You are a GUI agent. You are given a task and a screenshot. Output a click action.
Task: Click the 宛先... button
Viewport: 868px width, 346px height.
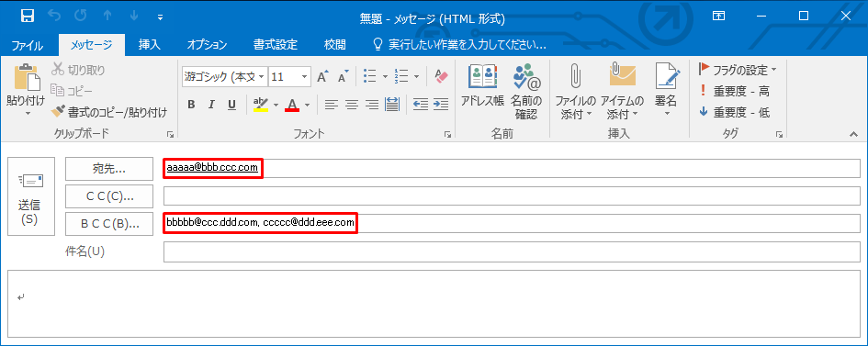click(109, 169)
